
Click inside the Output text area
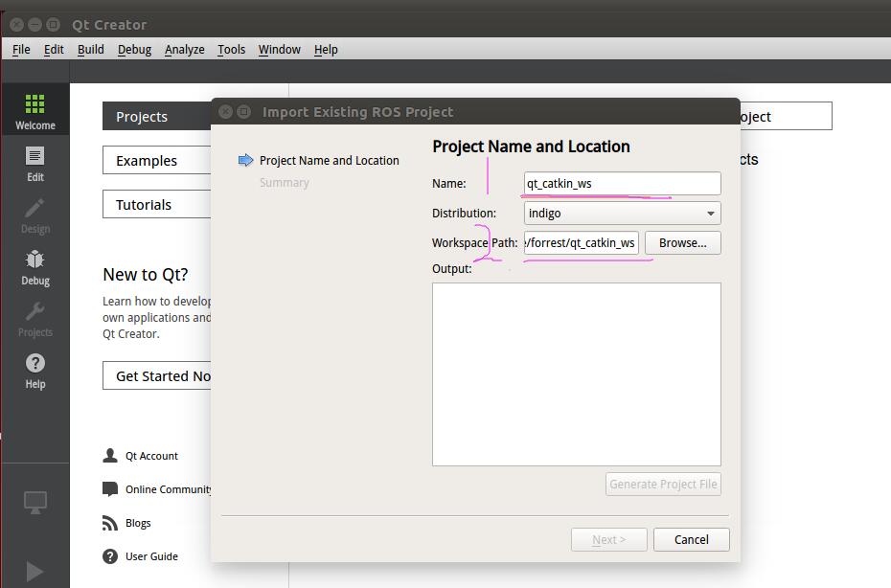(x=577, y=374)
